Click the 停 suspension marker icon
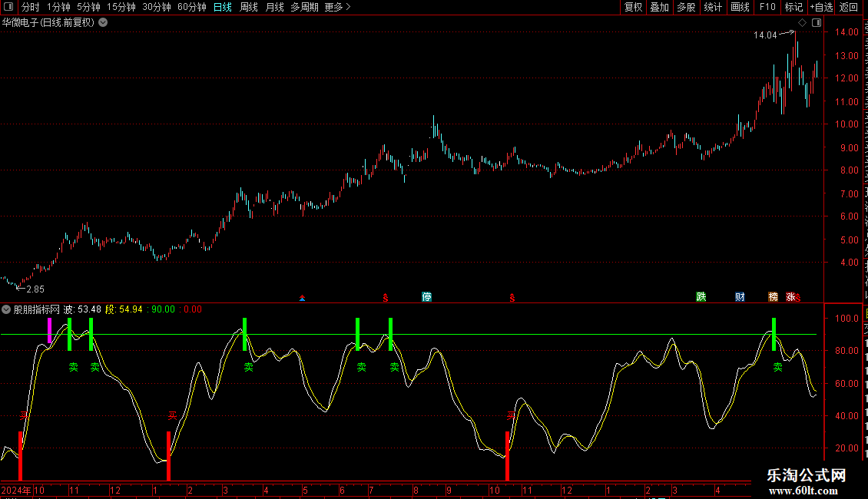This screenshot has width=868, height=499. (x=426, y=297)
